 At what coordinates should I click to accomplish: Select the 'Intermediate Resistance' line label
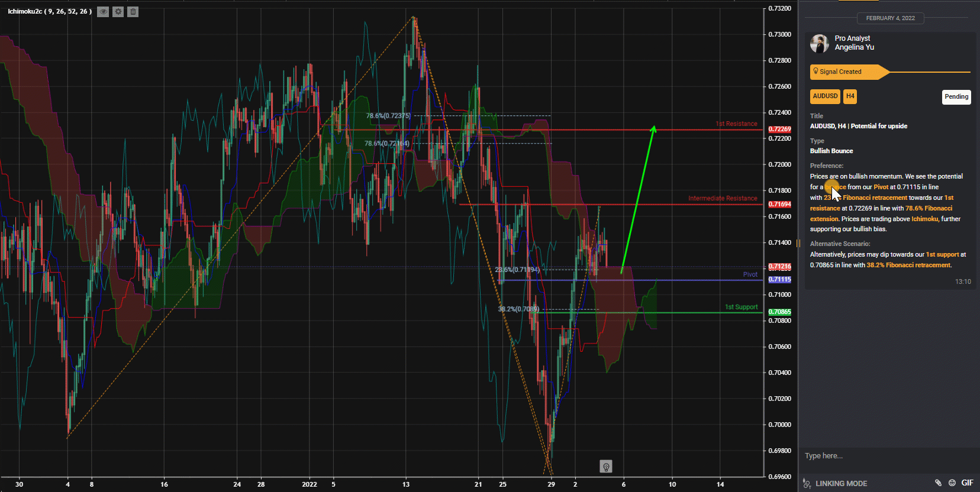click(x=723, y=198)
